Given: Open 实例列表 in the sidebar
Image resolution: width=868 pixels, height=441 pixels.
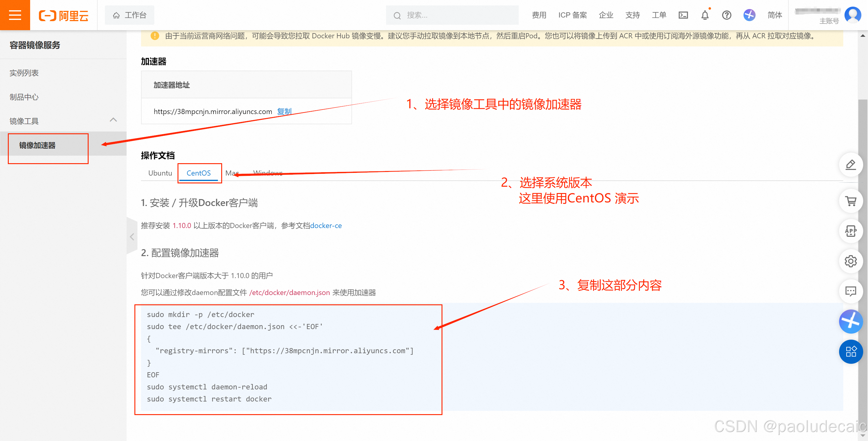Looking at the screenshot, I should (24, 73).
